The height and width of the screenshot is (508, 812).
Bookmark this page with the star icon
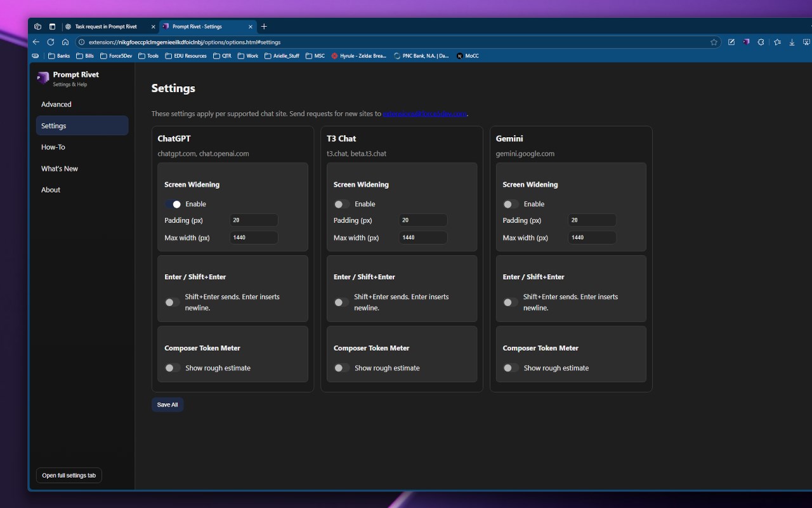[714, 43]
